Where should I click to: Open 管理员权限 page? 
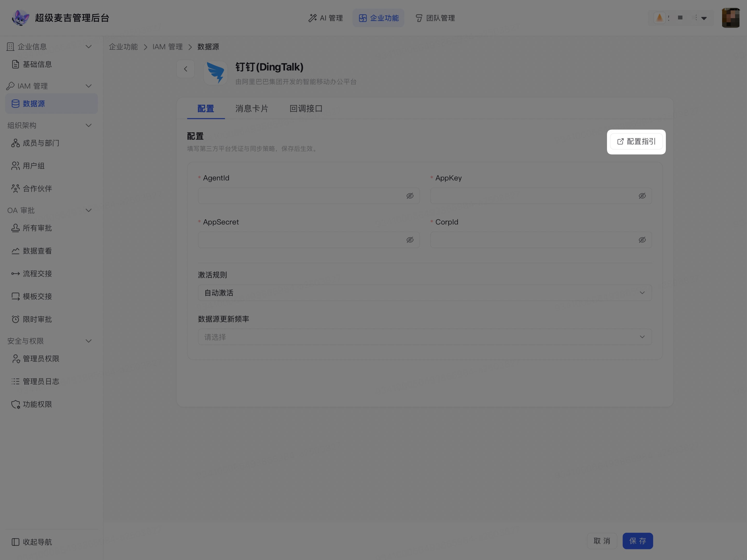click(x=51, y=358)
